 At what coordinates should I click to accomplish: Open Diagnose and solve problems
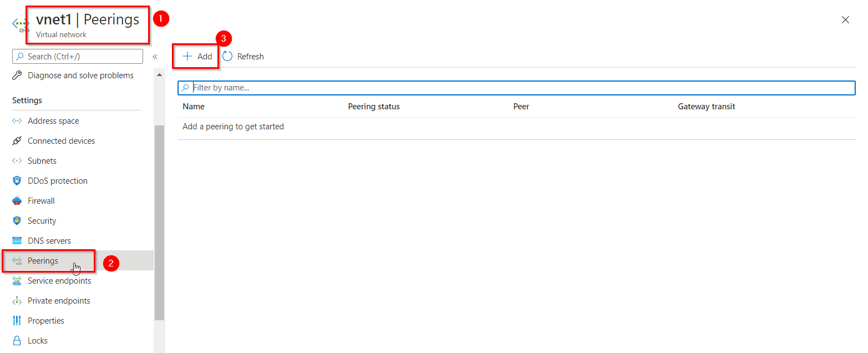[80, 75]
